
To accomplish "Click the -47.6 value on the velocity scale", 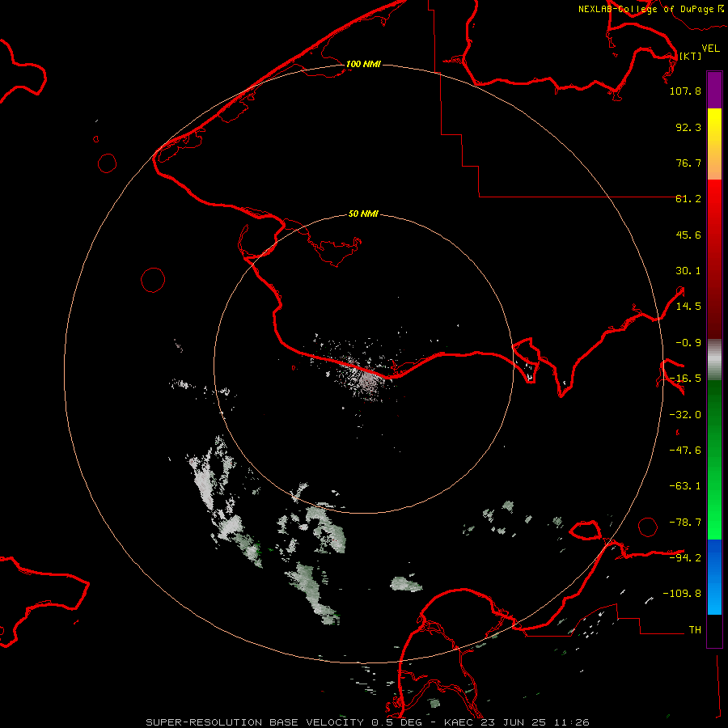I will click(685, 451).
